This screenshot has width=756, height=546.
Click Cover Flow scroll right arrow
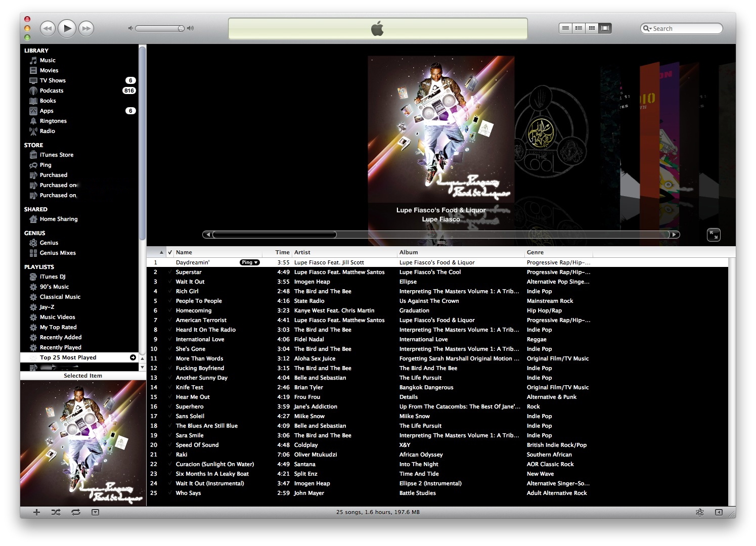675,235
